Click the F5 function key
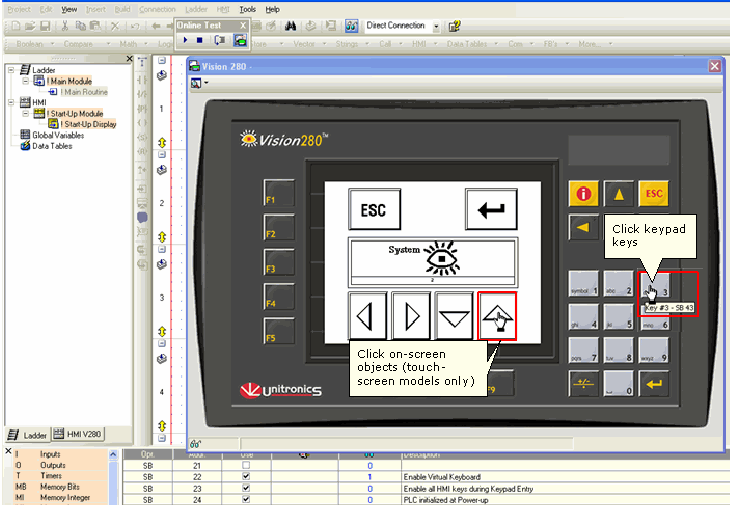Screen dimensions: 730x505 [x=279, y=330]
